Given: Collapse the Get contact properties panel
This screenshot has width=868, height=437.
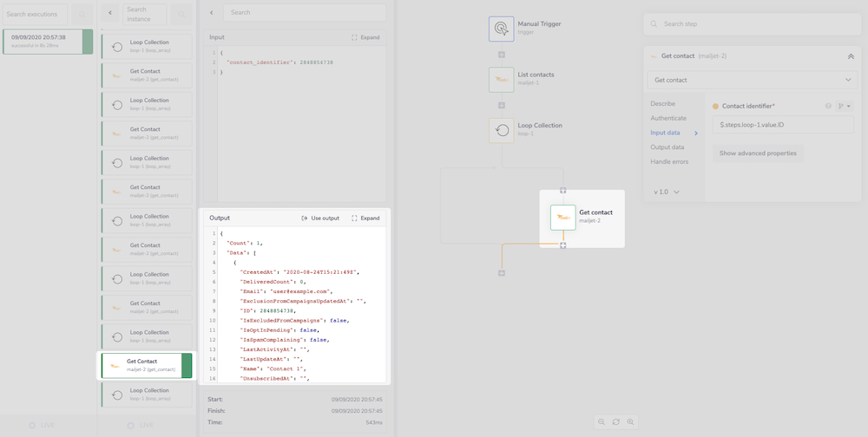Looking at the screenshot, I should [850, 56].
